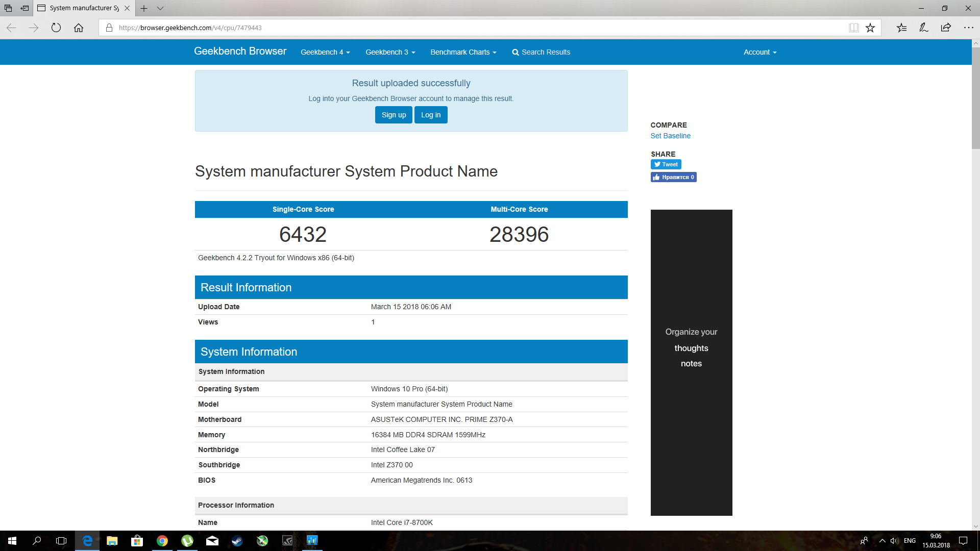Open reading view book icon
Image resolution: width=980 pixels, height=551 pixels.
(x=853, y=28)
